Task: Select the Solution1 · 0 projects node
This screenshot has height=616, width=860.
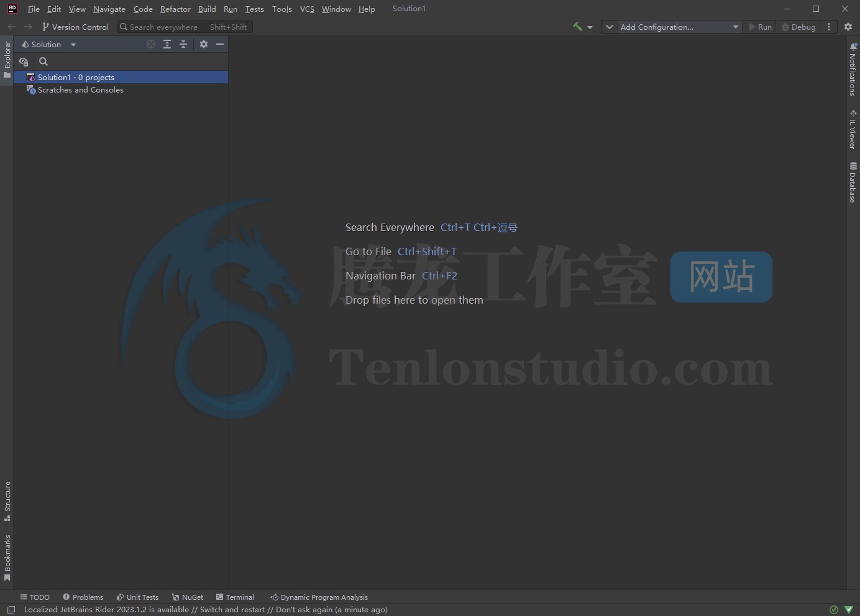Action: (121, 77)
